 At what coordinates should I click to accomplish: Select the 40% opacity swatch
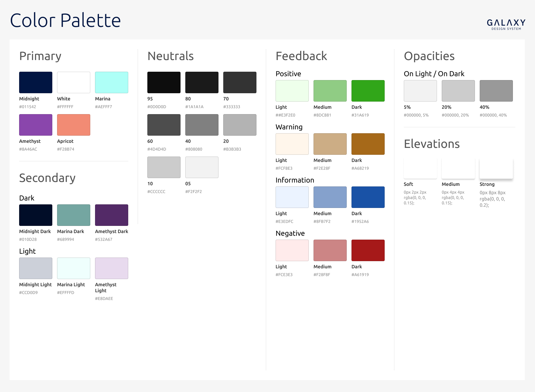point(496,91)
